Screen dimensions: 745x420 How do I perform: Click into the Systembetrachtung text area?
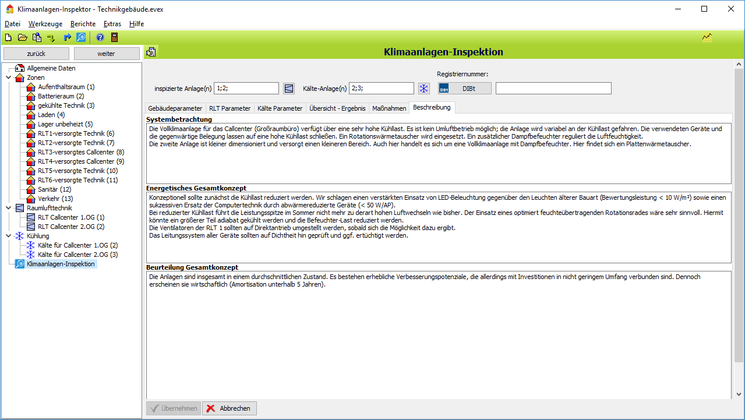pyautogui.click(x=439, y=153)
